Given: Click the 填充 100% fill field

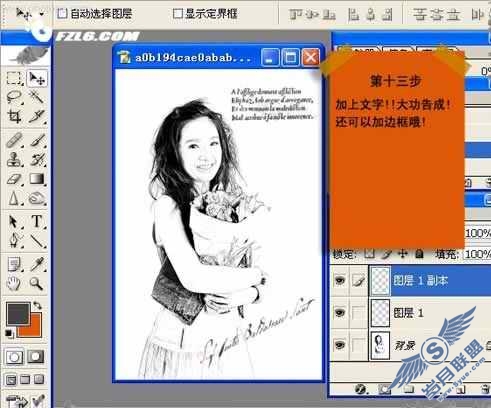Looking at the screenshot, I should point(477,254).
